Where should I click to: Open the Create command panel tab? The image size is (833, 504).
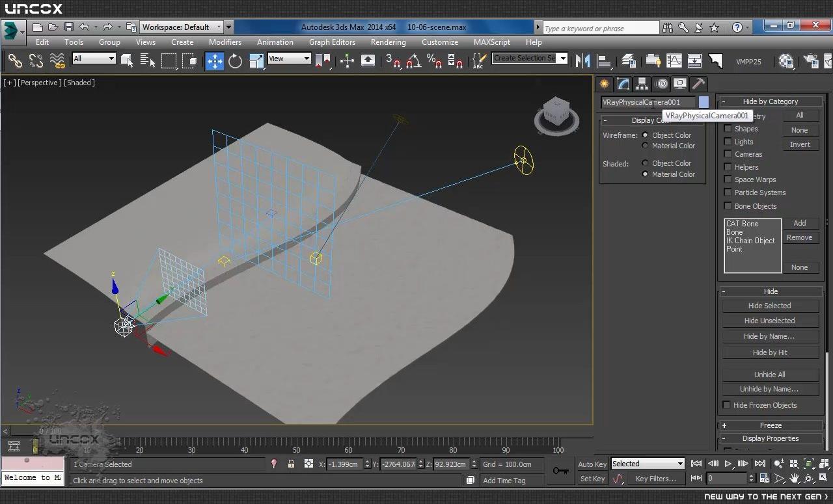[605, 83]
